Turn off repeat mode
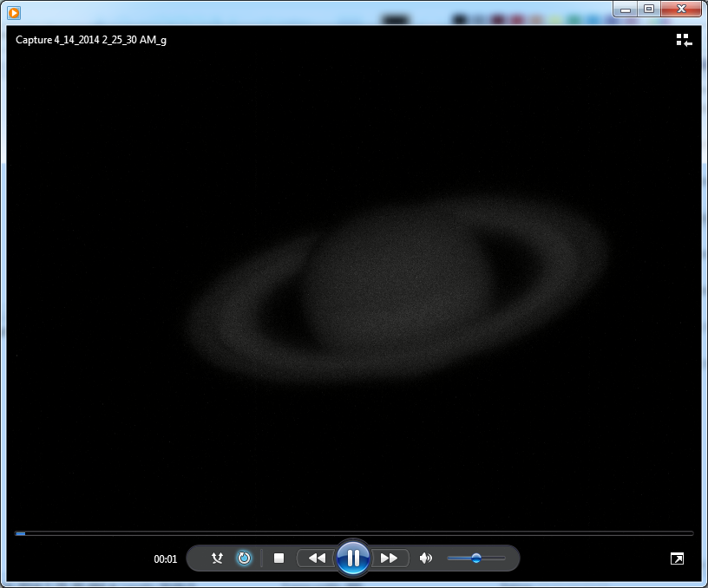The image size is (708, 588). [x=244, y=559]
